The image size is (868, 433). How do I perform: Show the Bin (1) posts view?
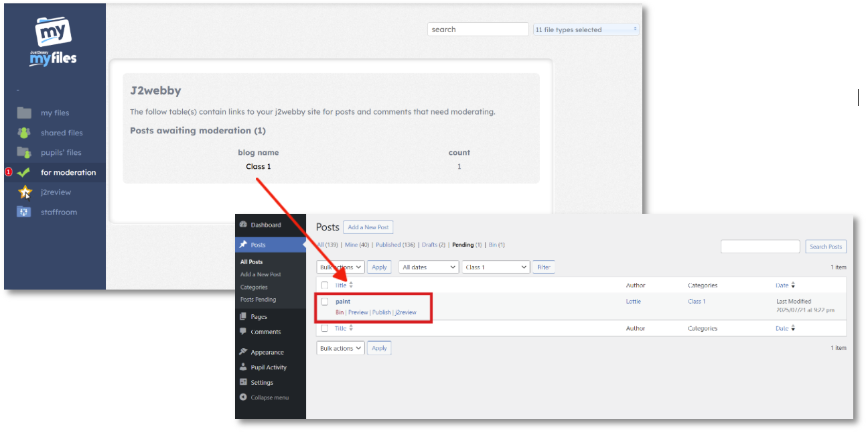[496, 245]
